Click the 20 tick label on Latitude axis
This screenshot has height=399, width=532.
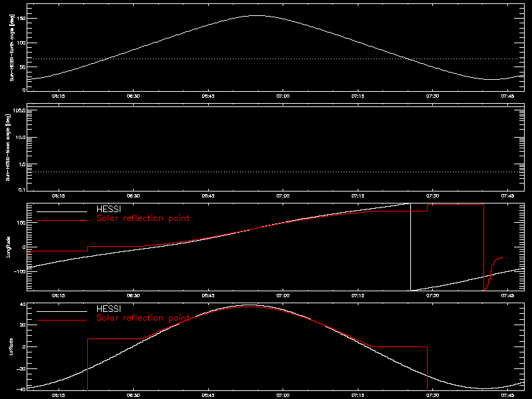23,325
